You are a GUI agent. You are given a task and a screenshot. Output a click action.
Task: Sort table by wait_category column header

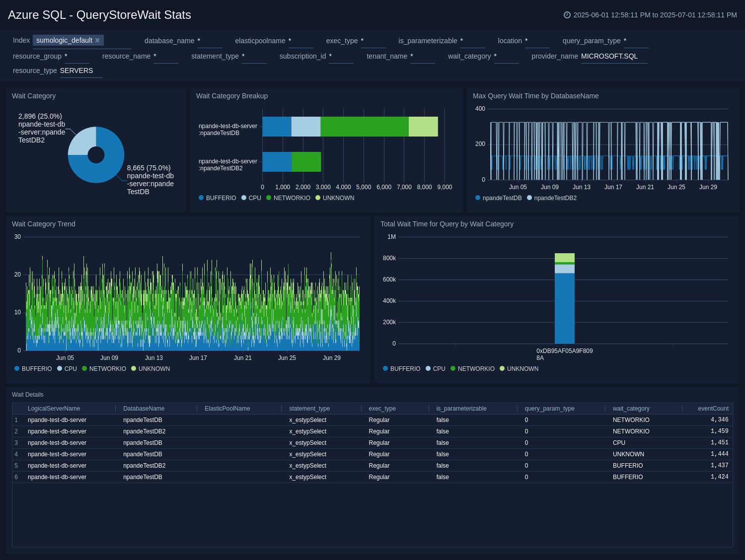click(631, 409)
